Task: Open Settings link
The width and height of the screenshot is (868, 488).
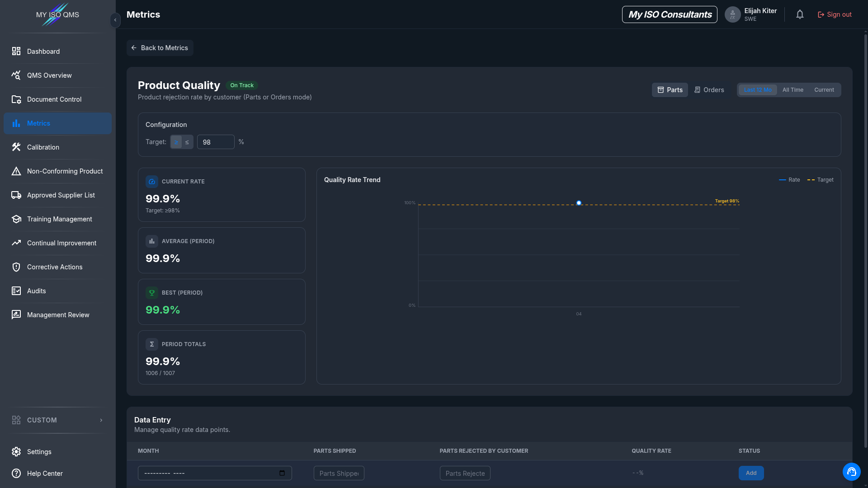Action: 58,452
